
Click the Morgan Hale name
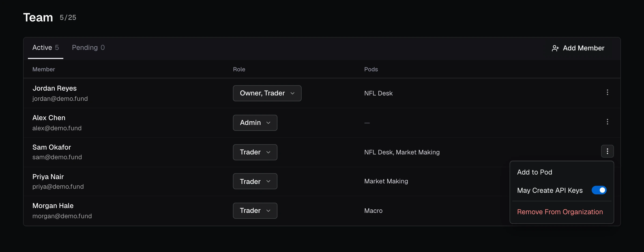(53, 206)
